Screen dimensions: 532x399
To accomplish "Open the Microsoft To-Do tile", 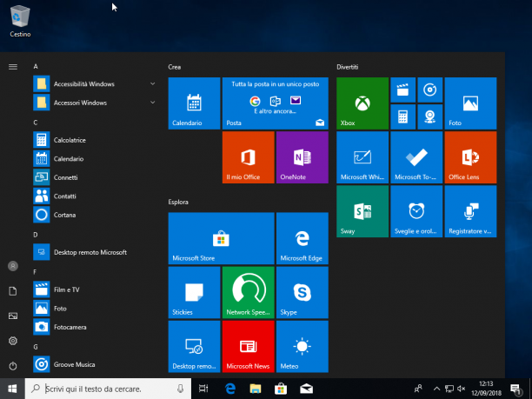I will [416, 157].
